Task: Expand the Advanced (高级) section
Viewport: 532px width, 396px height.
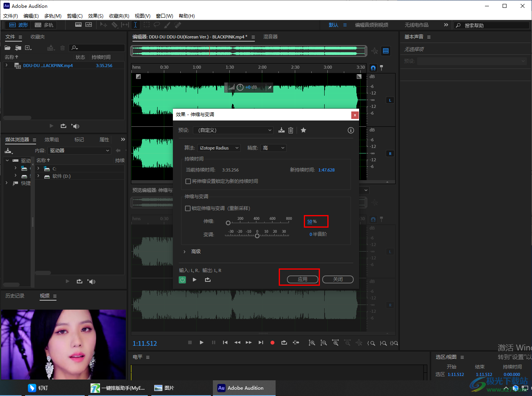Action: point(185,252)
